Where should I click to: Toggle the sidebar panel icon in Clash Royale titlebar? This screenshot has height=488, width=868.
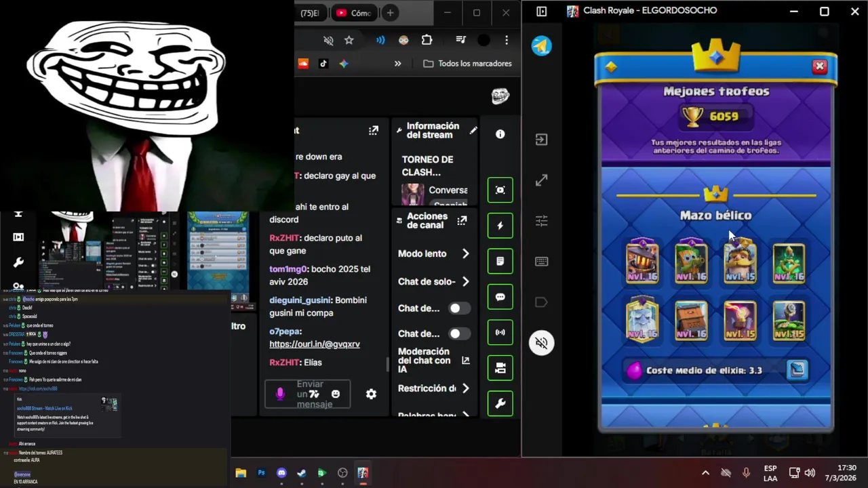(541, 12)
